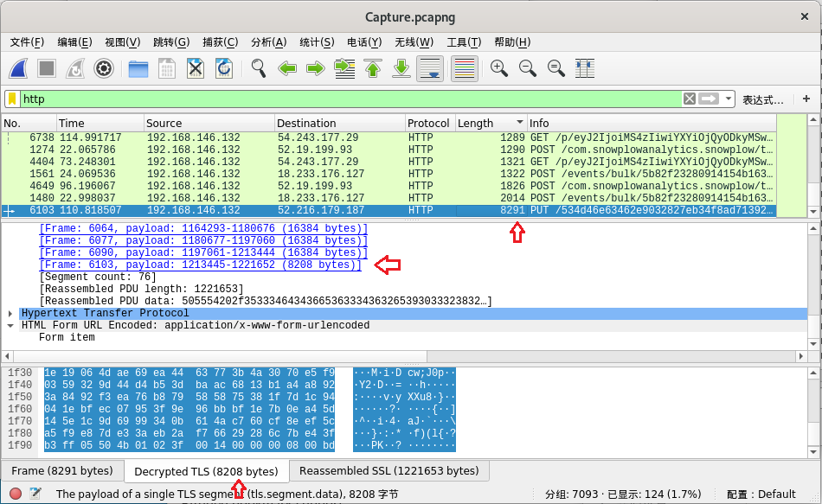This screenshot has height=504, width=822.
Task: Save this capture file via the toolbar
Action: pos(167,68)
